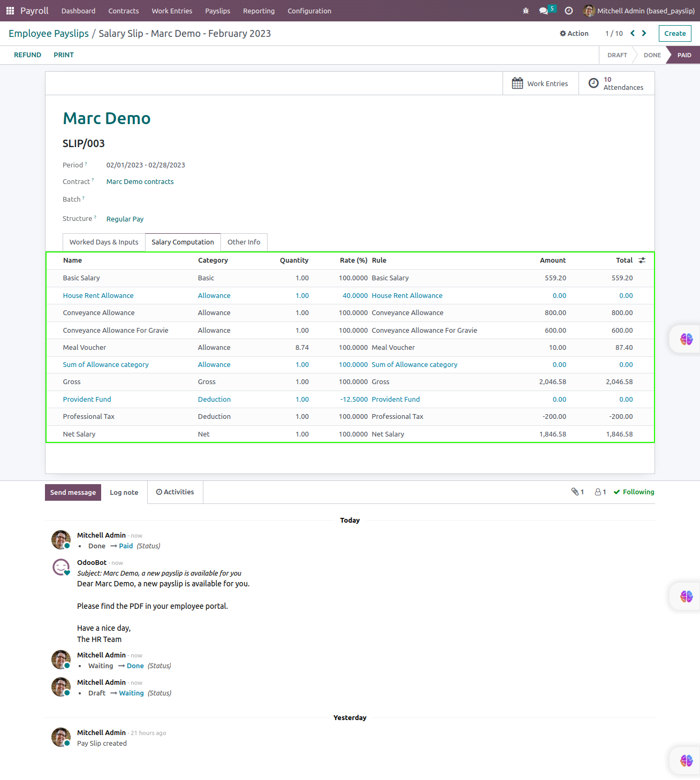Click the Attendances clock icon
Screen dimensions: 700x780
594,83
